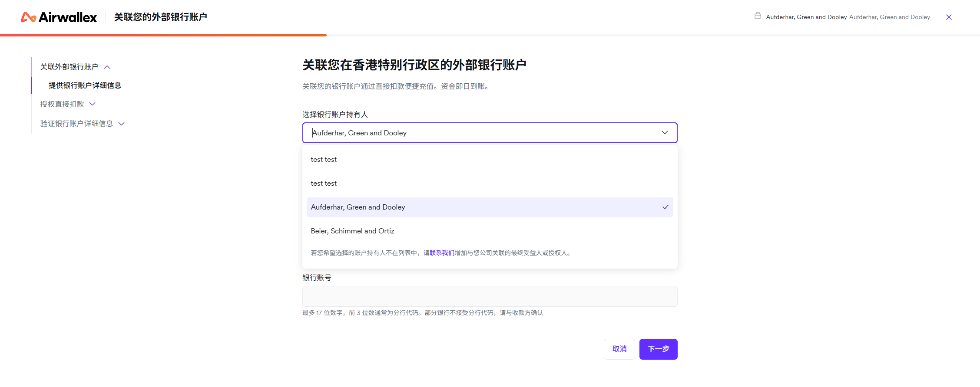Click the Airwallex logo
Viewport: 980px width, 387px height.
point(59,17)
